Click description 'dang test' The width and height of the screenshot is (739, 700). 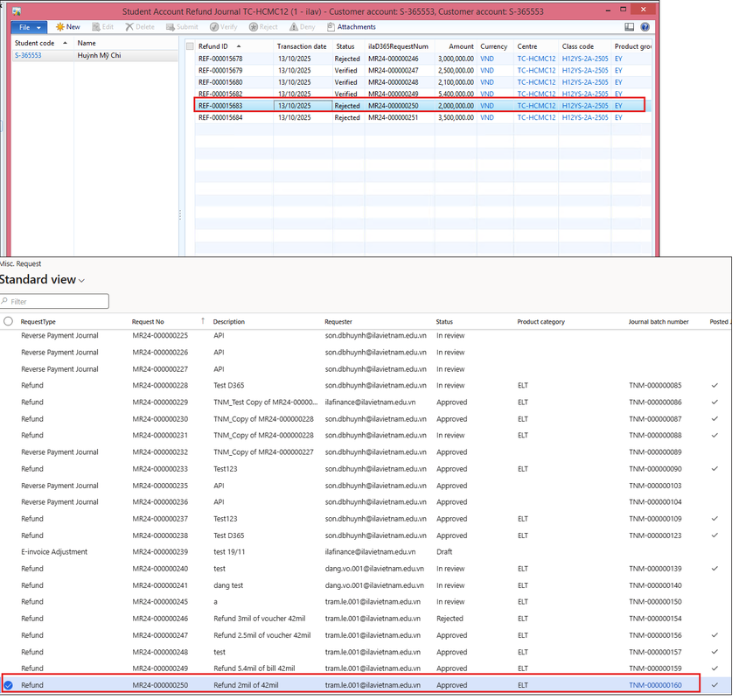(x=228, y=584)
